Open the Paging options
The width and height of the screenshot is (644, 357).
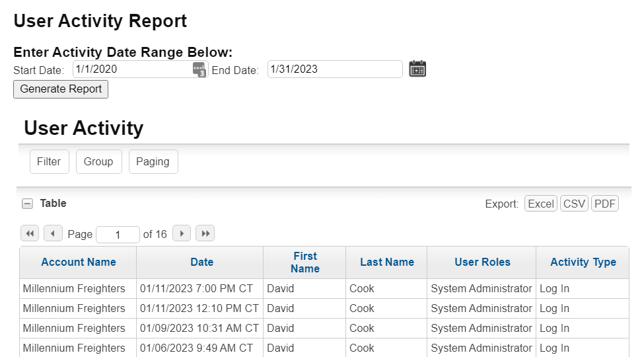153,161
